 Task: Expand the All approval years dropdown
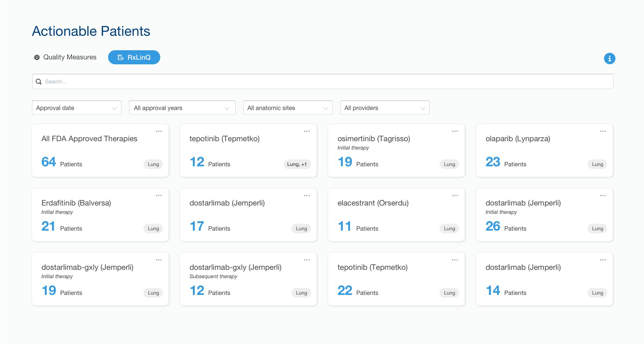(182, 108)
